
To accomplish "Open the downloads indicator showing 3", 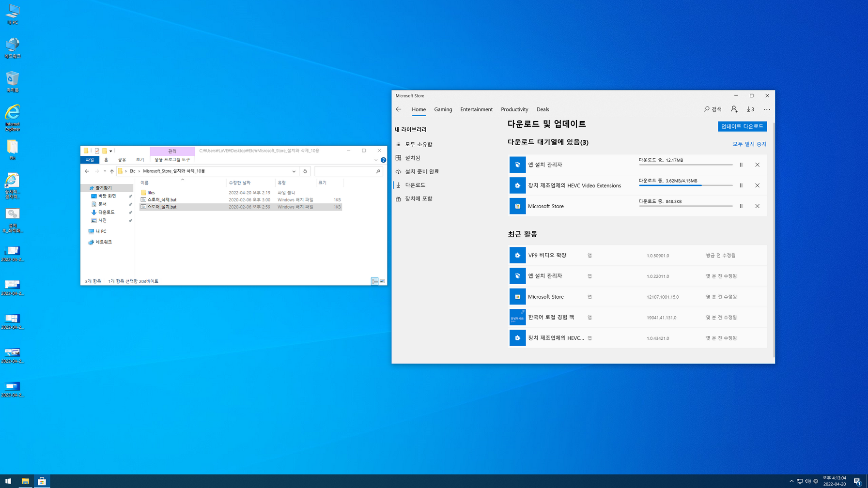I will [x=750, y=109].
